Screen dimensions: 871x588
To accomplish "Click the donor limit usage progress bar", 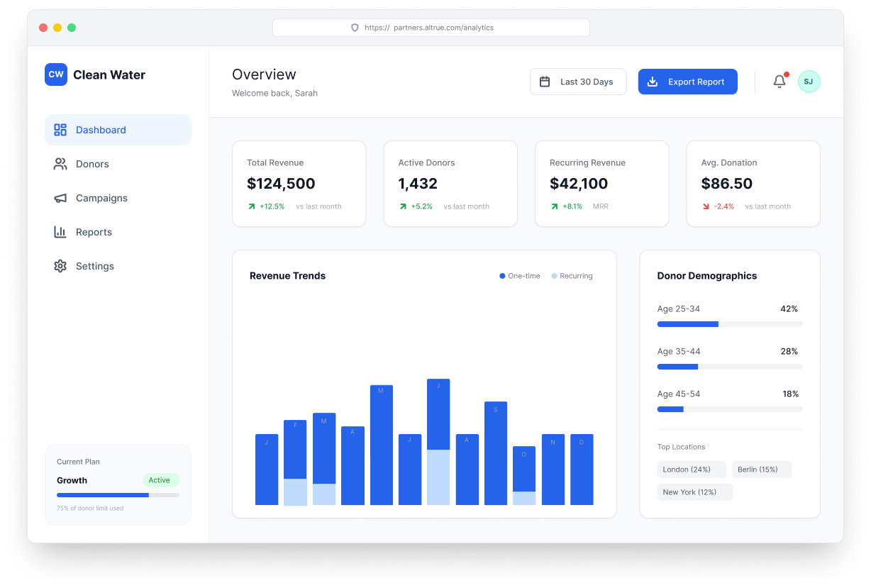I will point(118,495).
